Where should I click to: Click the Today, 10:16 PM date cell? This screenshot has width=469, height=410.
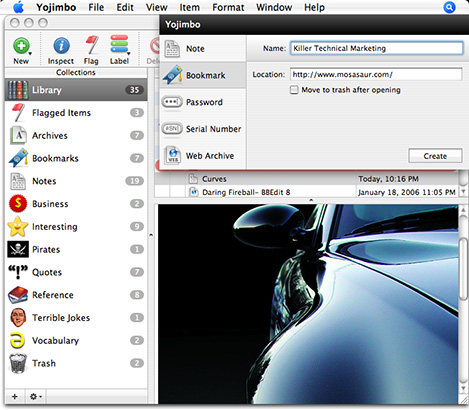(388, 179)
